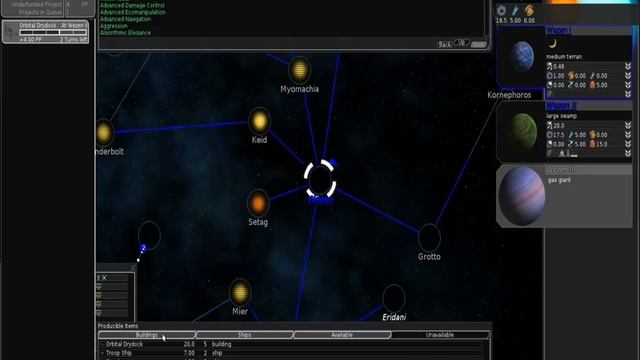The image size is (640, 360).
Task: Open Advanced Navigation tech entry
Action: (125, 19)
